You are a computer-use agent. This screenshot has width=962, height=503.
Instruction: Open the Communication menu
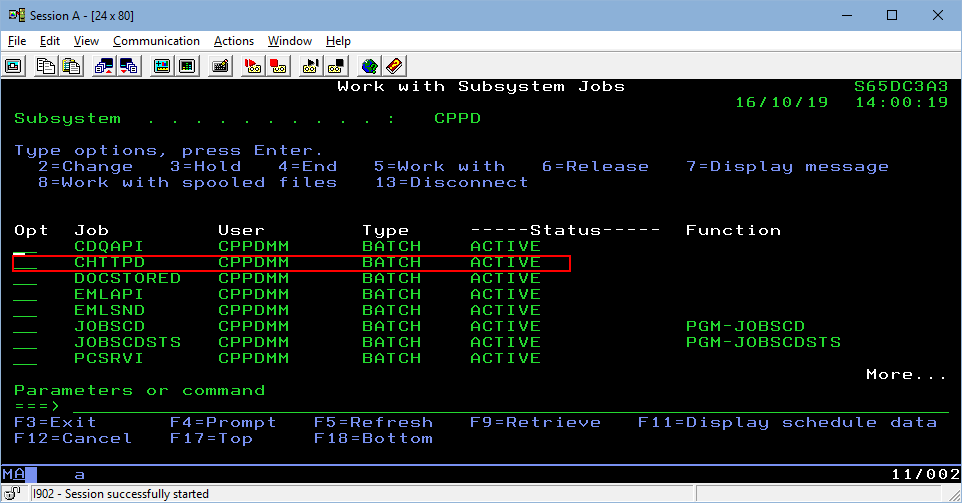pos(156,41)
